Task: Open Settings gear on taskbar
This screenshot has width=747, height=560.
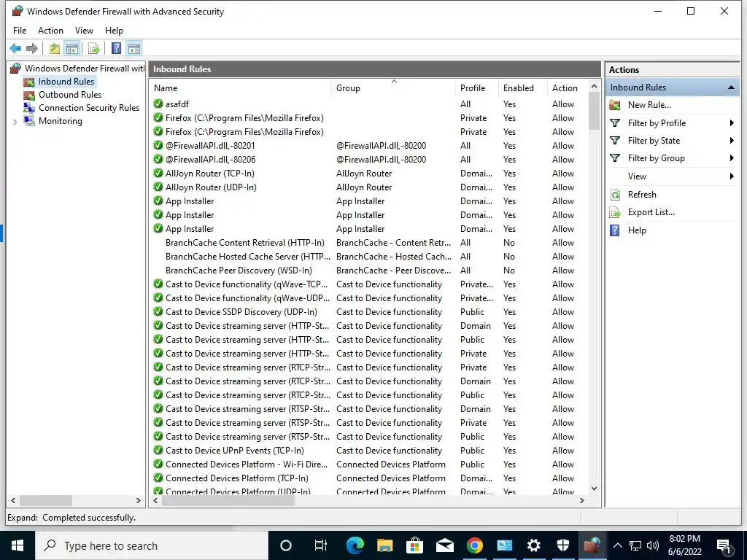Action: (533, 545)
